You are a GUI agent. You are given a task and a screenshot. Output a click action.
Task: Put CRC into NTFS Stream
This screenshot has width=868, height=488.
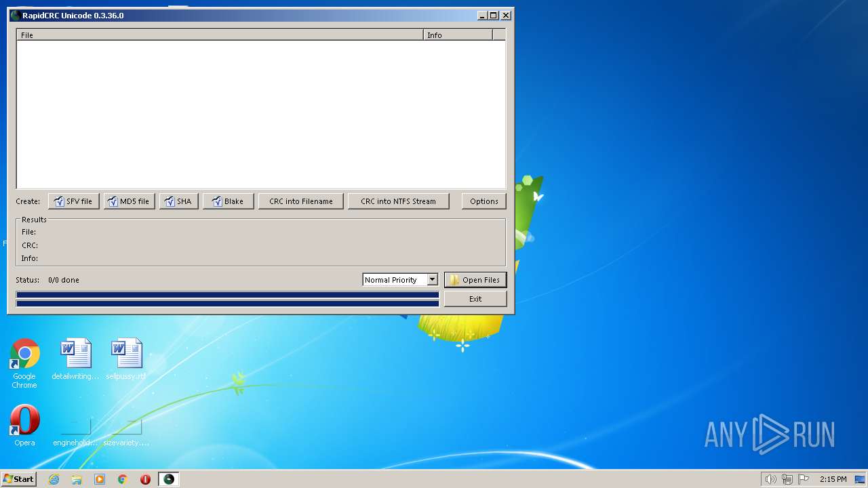tap(399, 201)
